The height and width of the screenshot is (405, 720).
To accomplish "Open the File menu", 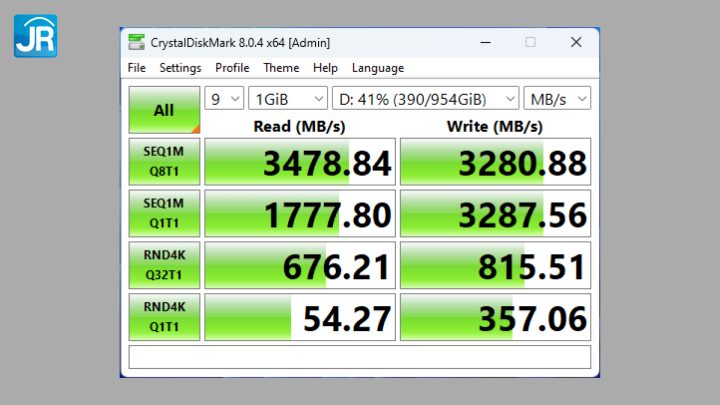I will point(137,68).
